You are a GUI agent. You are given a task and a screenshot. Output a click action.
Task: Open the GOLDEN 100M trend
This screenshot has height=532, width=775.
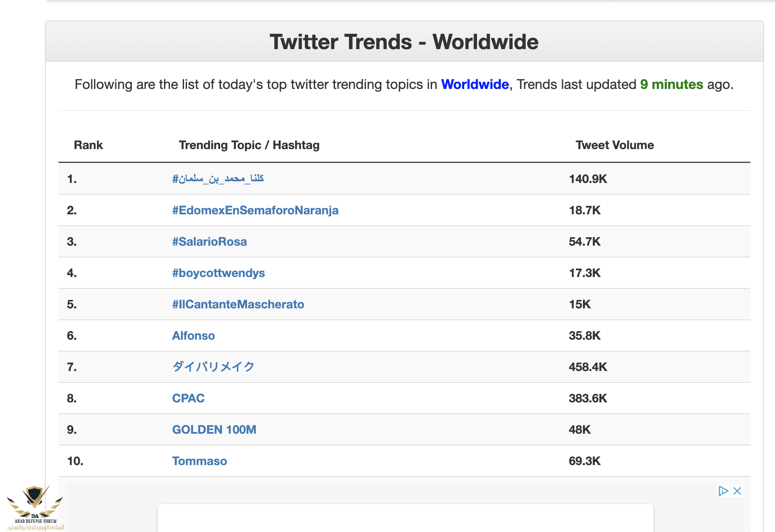coord(214,429)
